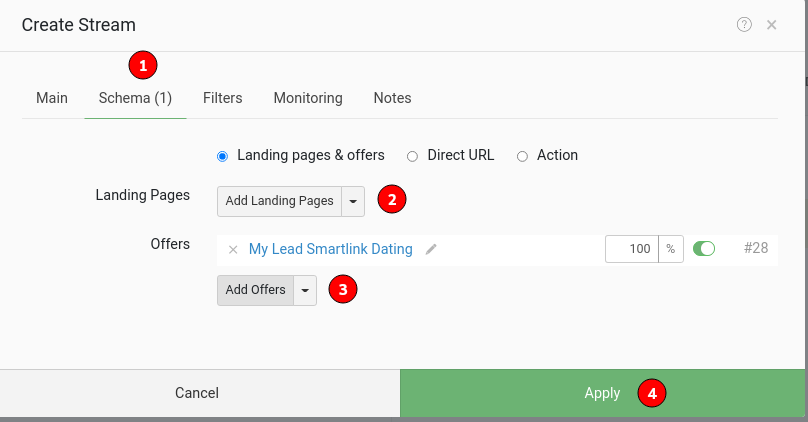Click the Landing Pages field label
Image resolution: width=808 pixels, height=422 pixels.
(x=143, y=195)
